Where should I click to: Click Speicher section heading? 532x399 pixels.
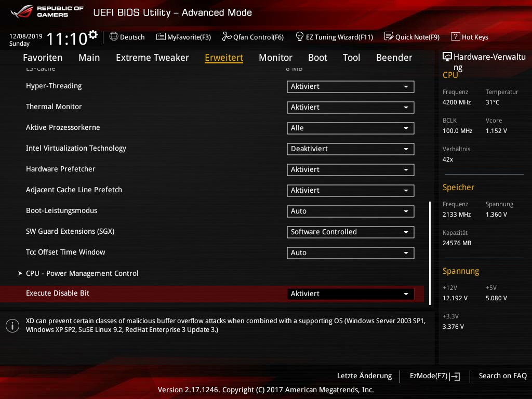click(x=458, y=187)
